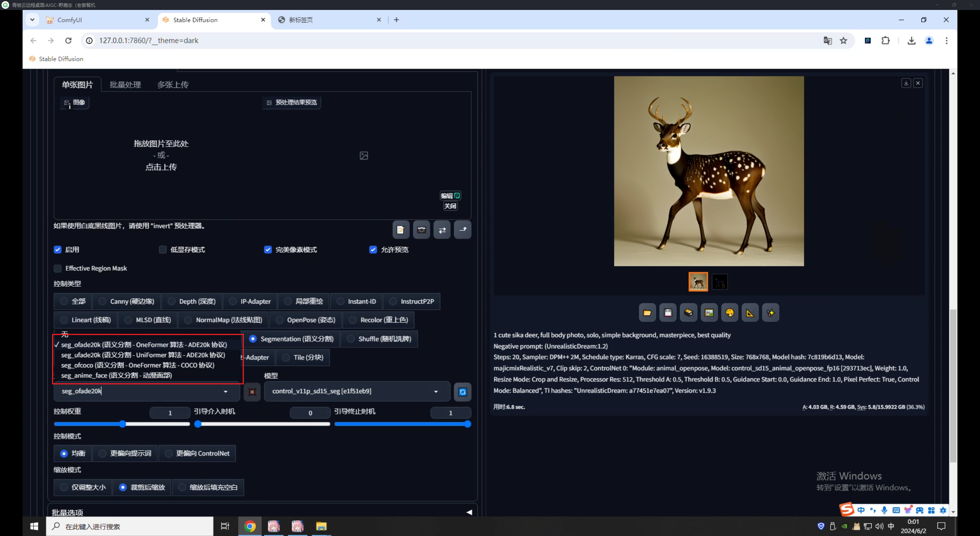Select the 仅调整大小 resize mode
Viewport: 980px width, 536px height.
point(83,487)
